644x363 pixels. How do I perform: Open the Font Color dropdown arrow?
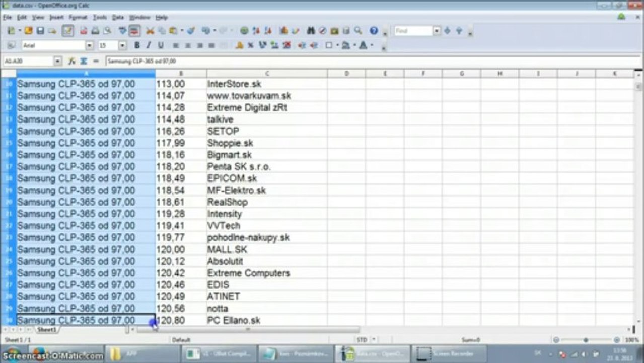[x=371, y=45]
